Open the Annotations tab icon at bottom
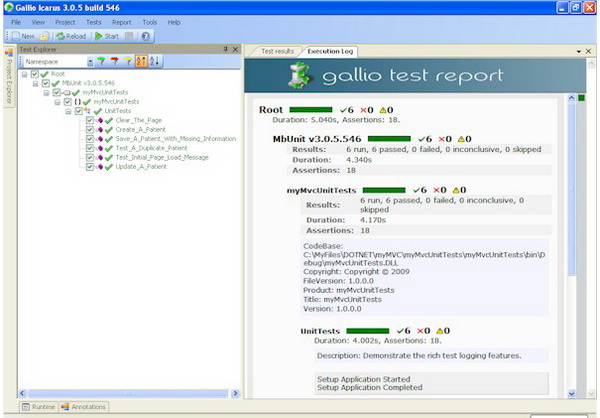 [65, 407]
